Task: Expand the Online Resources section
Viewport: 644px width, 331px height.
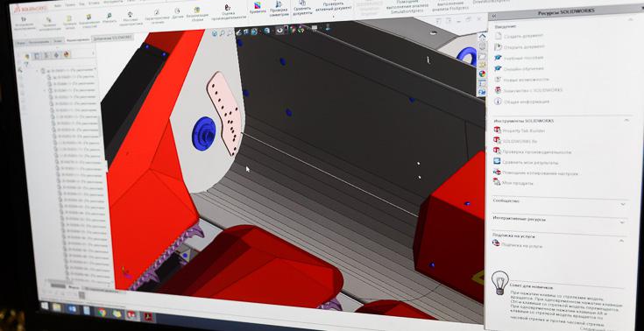Action: pyautogui.click(x=622, y=222)
